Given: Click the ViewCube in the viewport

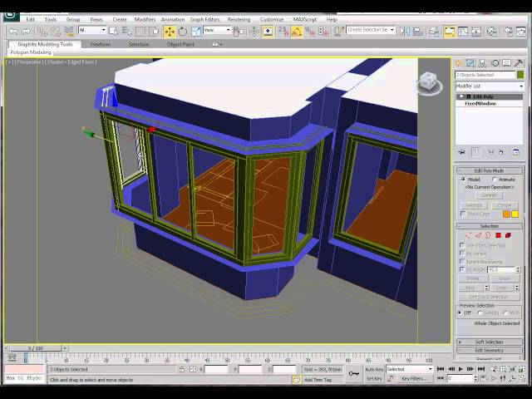Looking at the screenshot, I should click(429, 83).
